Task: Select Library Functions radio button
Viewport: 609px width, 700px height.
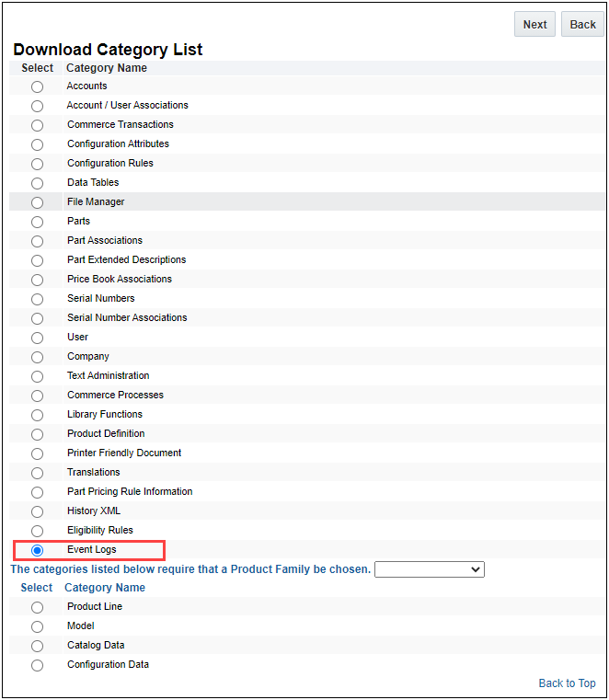Action: [x=37, y=415]
